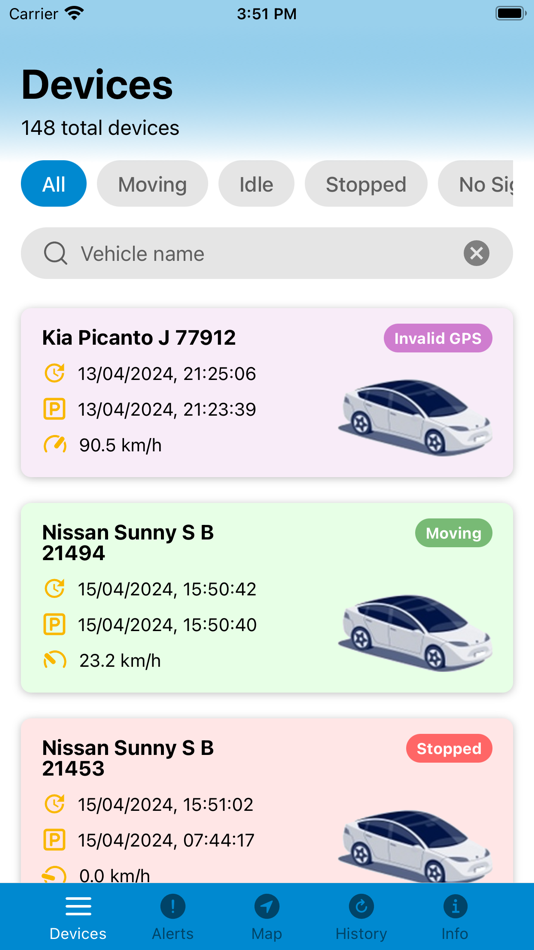
Task: Tap the Devices hamburger icon
Action: click(x=78, y=907)
